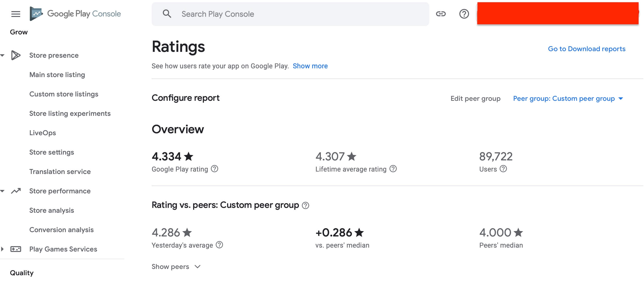The width and height of the screenshot is (644, 282).
Task: Click the Configure report heading
Action: (x=185, y=98)
